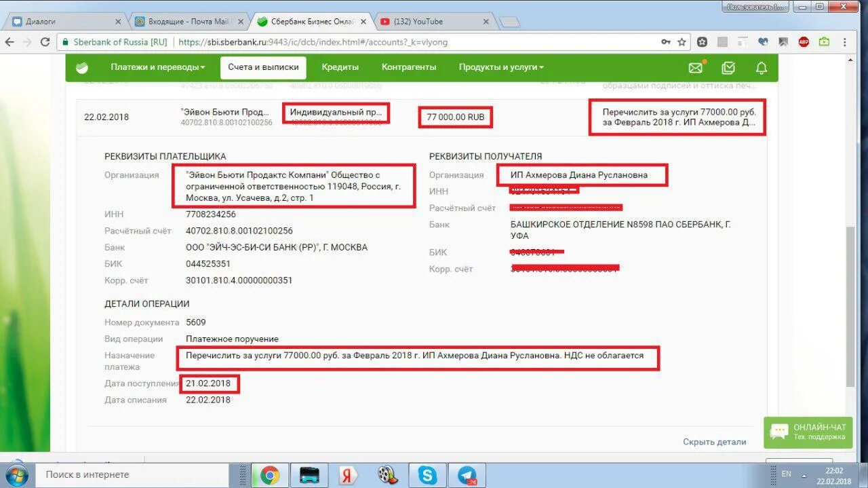The image size is (868, 488).
Task: Open the saved passwords key icon
Action: tap(666, 42)
